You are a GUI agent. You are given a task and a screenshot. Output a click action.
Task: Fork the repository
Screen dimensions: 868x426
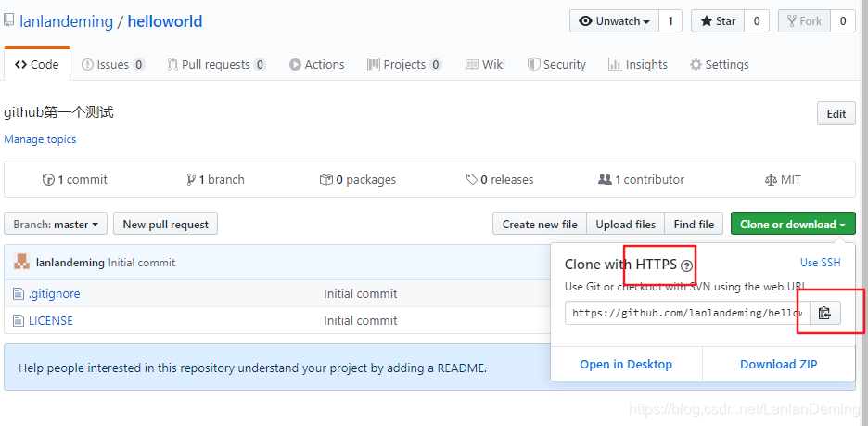click(804, 21)
